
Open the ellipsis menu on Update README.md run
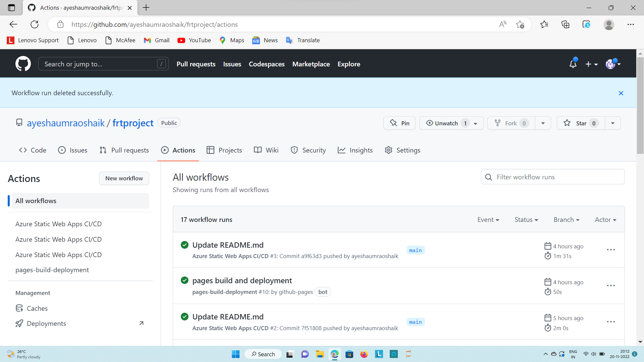611,250
